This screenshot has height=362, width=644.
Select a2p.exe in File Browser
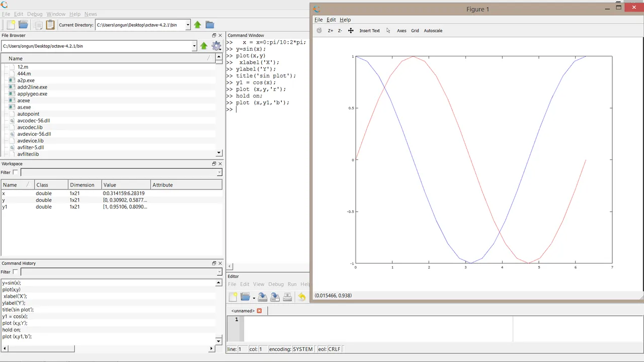26,80
